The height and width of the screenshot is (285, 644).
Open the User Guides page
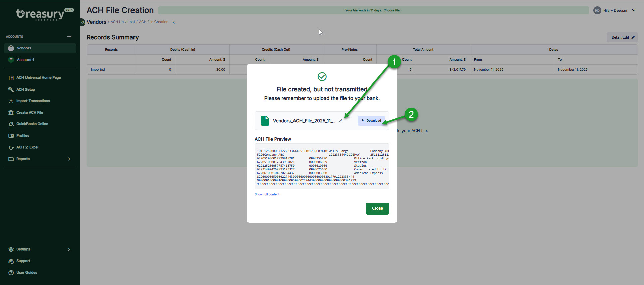pos(27,273)
